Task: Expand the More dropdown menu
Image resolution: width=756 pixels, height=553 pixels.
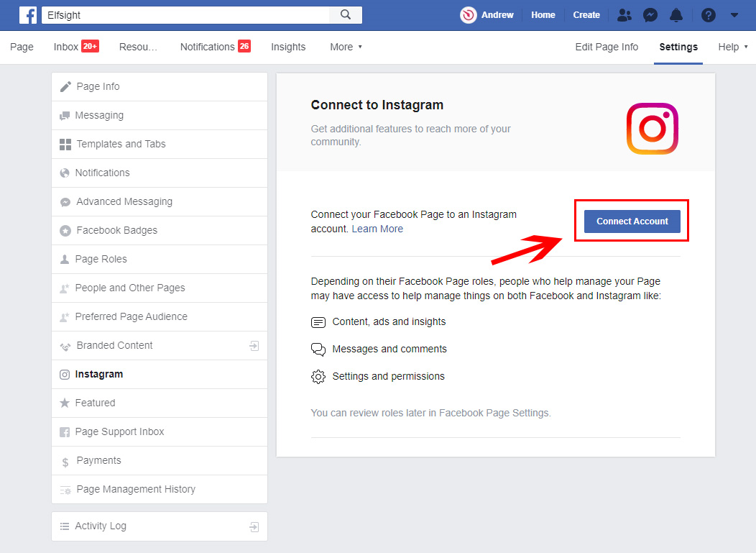Action: 346,47
